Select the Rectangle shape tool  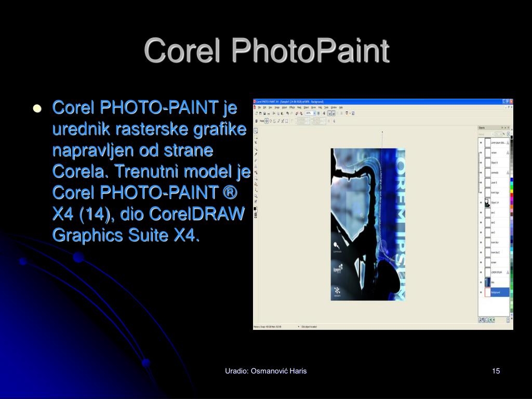click(256, 179)
